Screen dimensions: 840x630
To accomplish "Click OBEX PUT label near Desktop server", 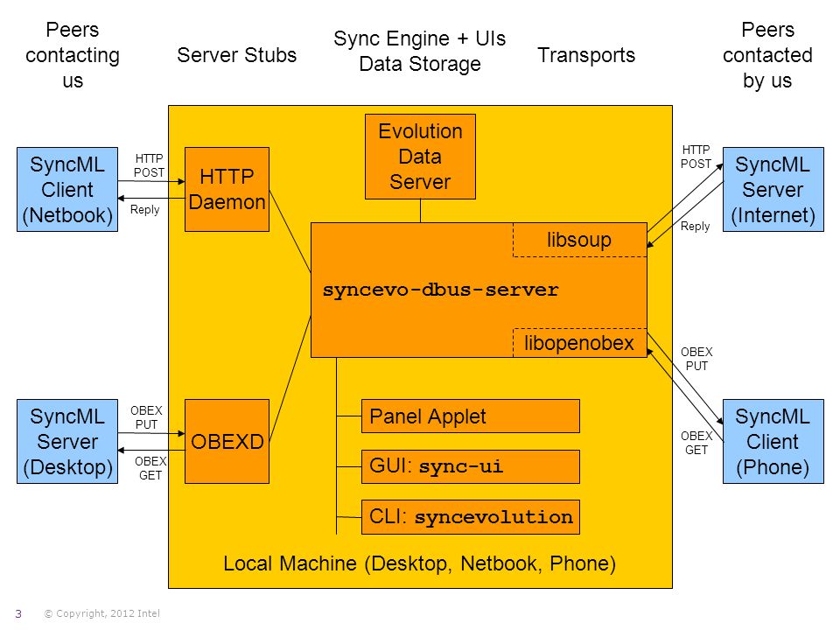I will point(146,417).
